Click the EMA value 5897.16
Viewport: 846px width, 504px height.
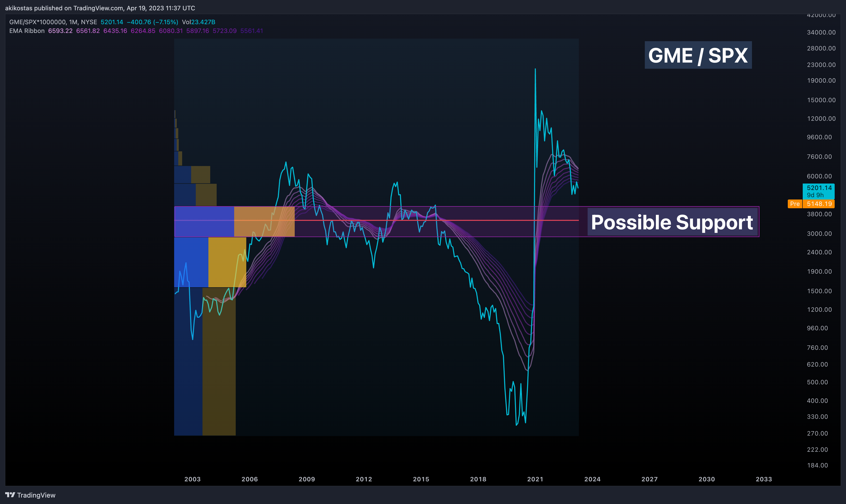pyautogui.click(x=198, y=31)
